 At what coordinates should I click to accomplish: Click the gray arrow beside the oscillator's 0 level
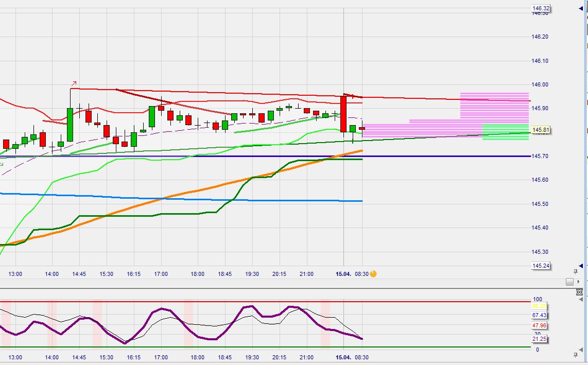tap(581, 350)
